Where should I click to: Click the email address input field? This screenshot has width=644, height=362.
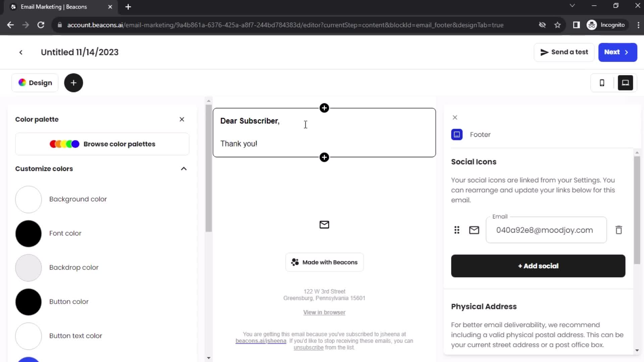tap(547, 230)
